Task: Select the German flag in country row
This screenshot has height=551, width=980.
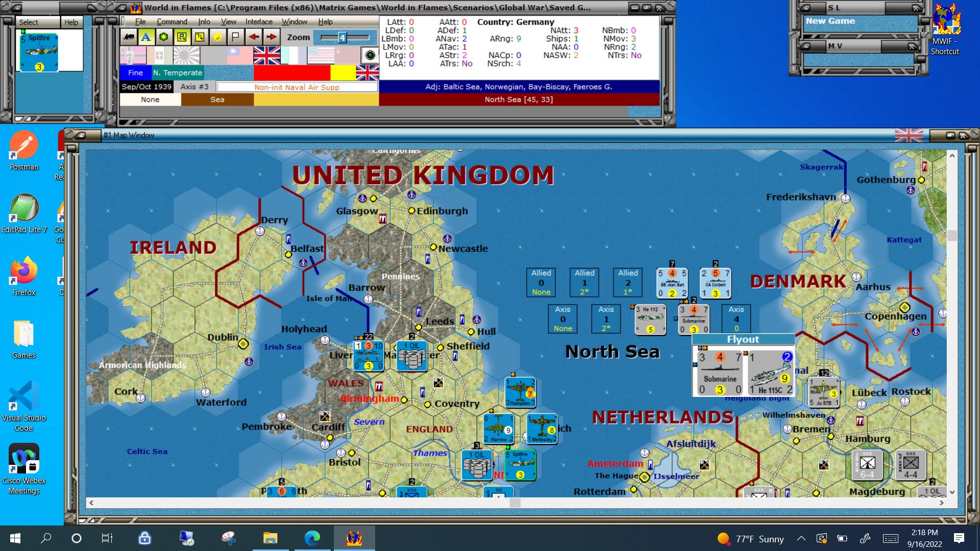Action: coord(133,55)
